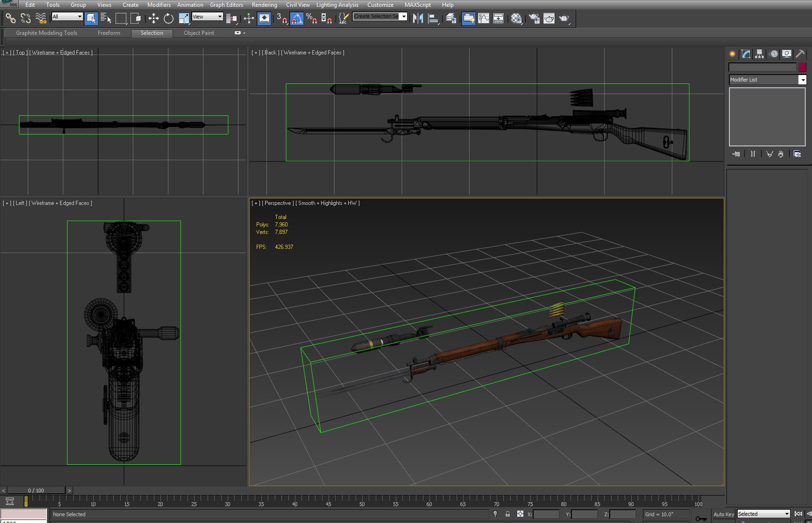Click the Auto Key button
The image size is (812, 523).
(x=723, y=514)
